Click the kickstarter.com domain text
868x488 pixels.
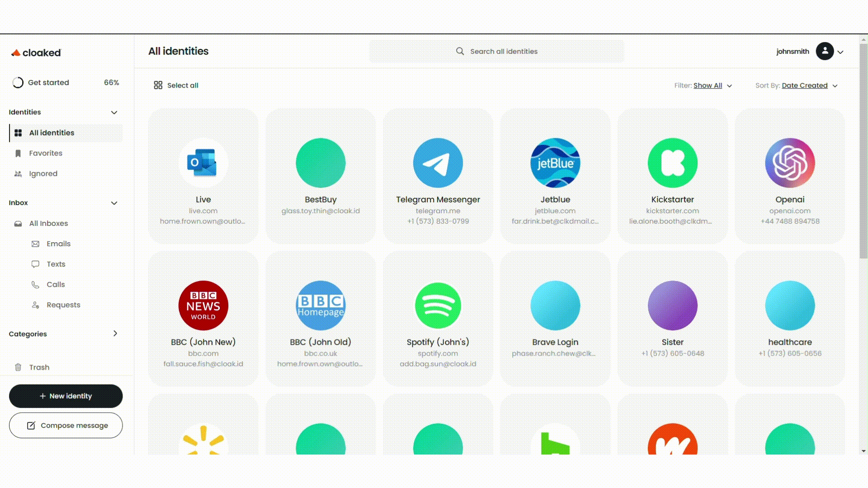coord(673,211)
